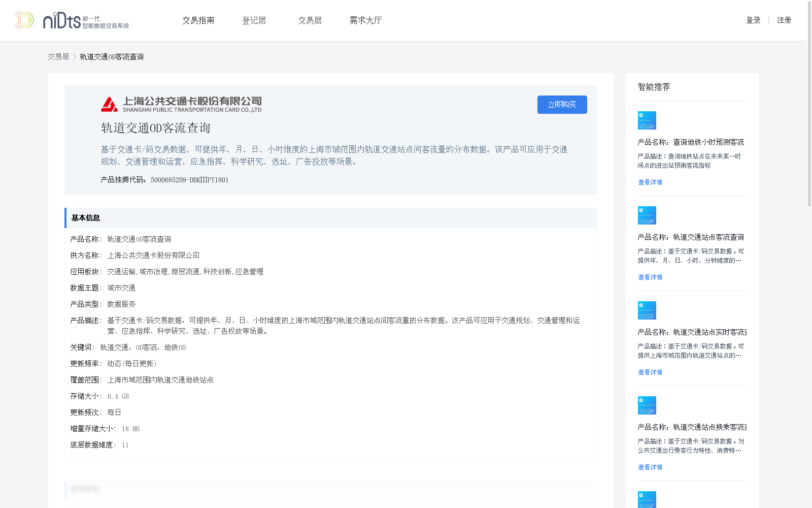
Task: Click product title 查询地铁小时预测客流
Action: tap(691, 142)
